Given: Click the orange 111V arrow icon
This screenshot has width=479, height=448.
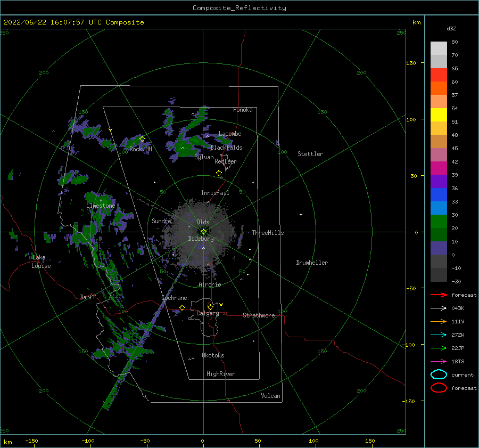Looking at the screenshot, I should point(439,321).
